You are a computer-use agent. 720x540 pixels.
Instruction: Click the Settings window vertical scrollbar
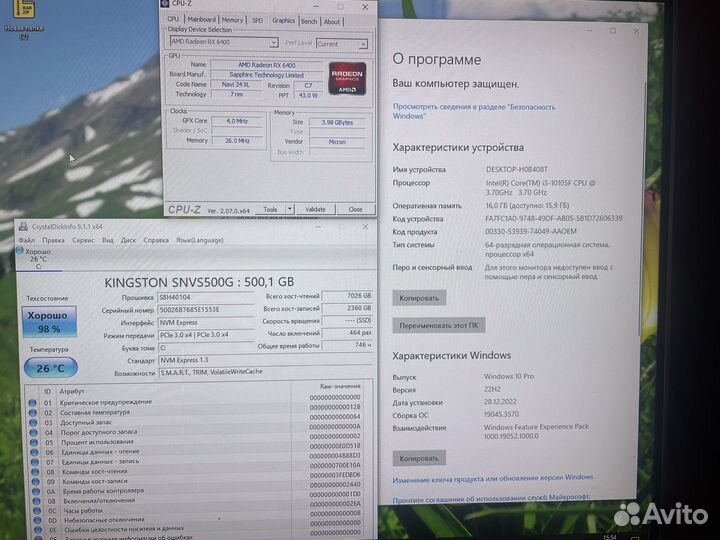pos(640,211)
